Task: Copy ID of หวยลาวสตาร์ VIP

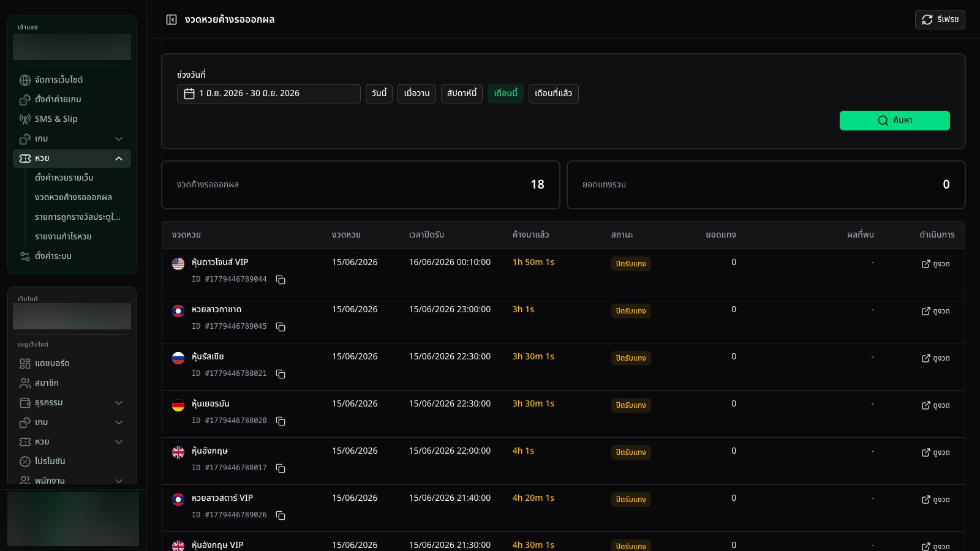Action: coord(281,515)
